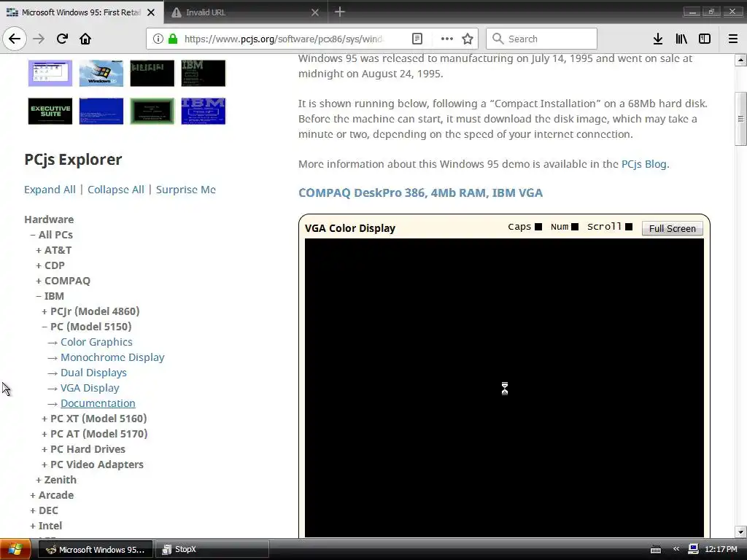The width and height of the screenshot is (747, 560).
Task: Open the Dual Displays link
Action: (93, 373)
